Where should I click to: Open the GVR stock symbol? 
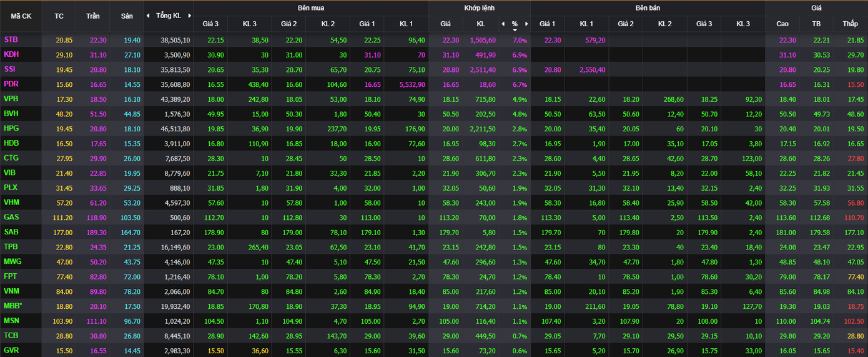point(11,350)
